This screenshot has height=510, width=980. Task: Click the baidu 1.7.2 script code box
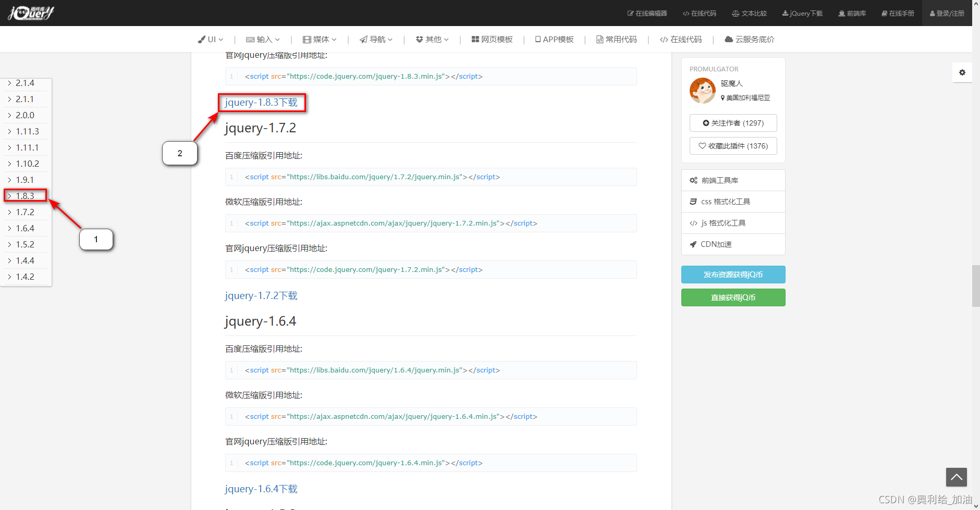tap(431, 177)
